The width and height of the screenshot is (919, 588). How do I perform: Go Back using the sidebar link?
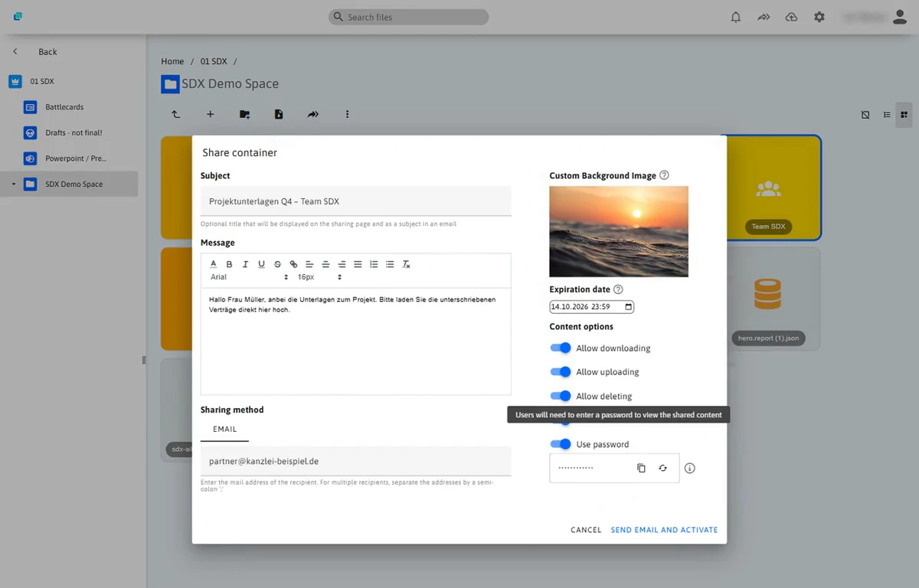[x=47, y=52]
